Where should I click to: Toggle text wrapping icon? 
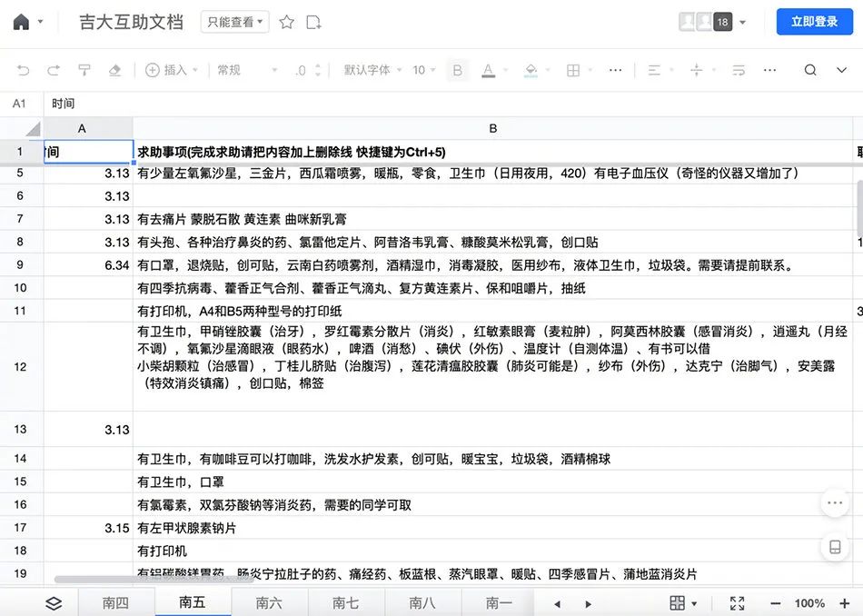pyautogui.click(x=739, y=70)
